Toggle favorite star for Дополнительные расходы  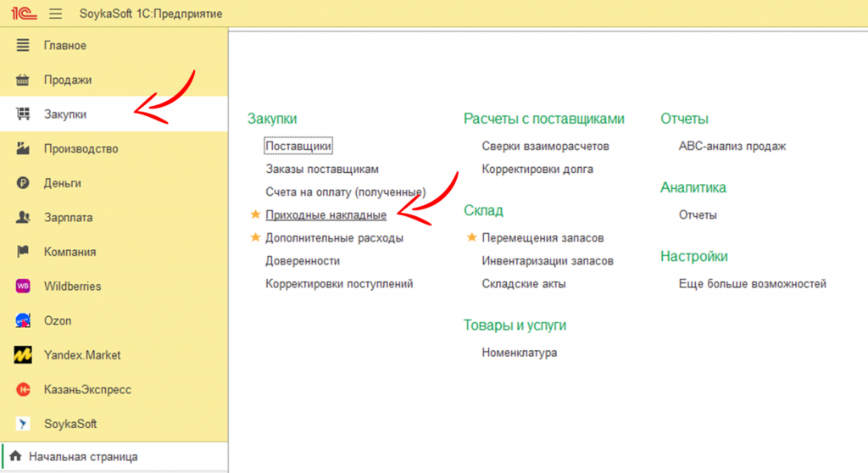pyautogui.click(x=255, y=238)
